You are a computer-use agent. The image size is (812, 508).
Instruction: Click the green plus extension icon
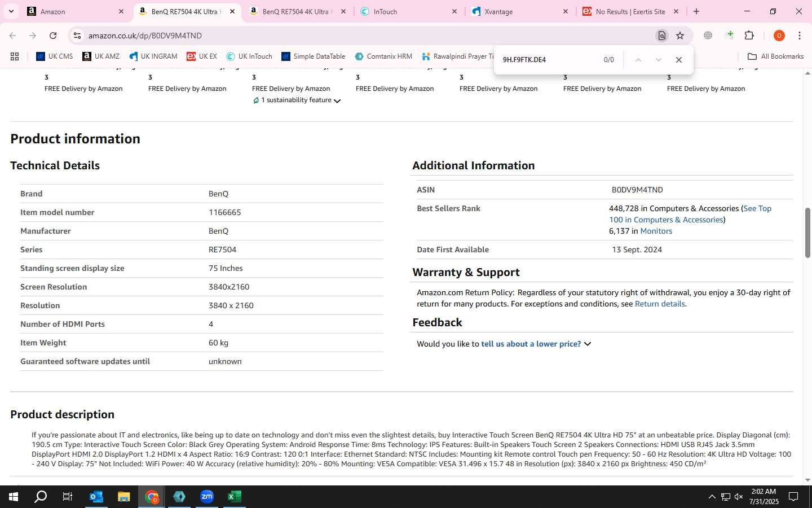pyautogui.click(x=729, y=36)
